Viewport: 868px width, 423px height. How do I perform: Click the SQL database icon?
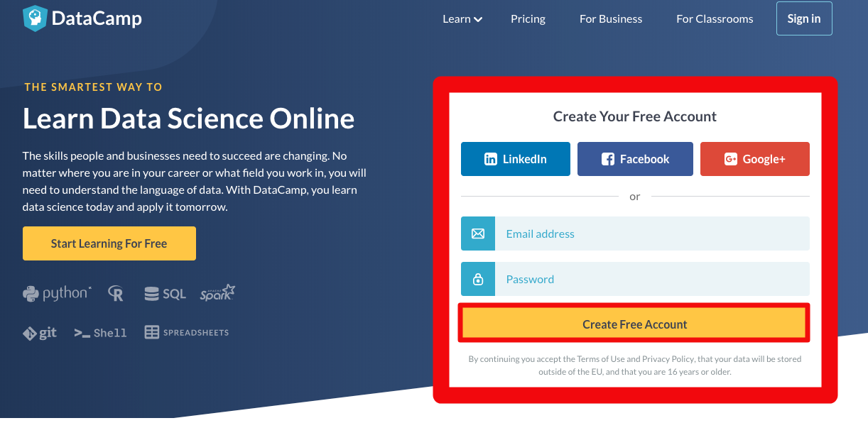point(151,294)
